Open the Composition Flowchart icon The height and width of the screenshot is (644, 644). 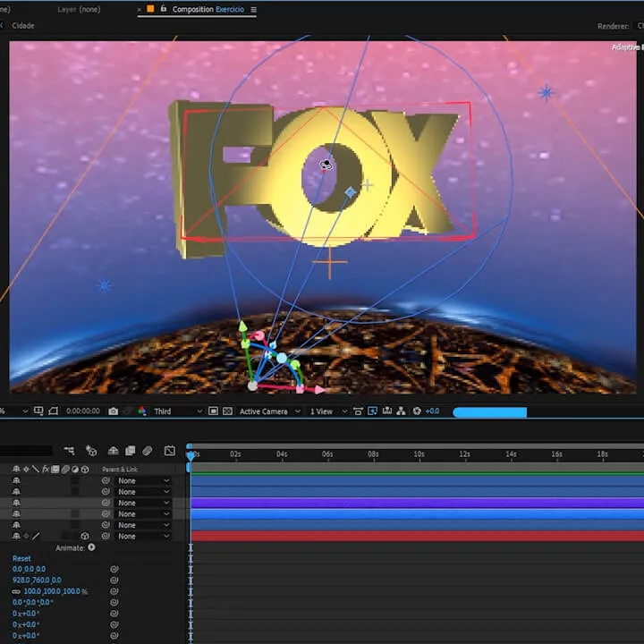pos(402,411)
